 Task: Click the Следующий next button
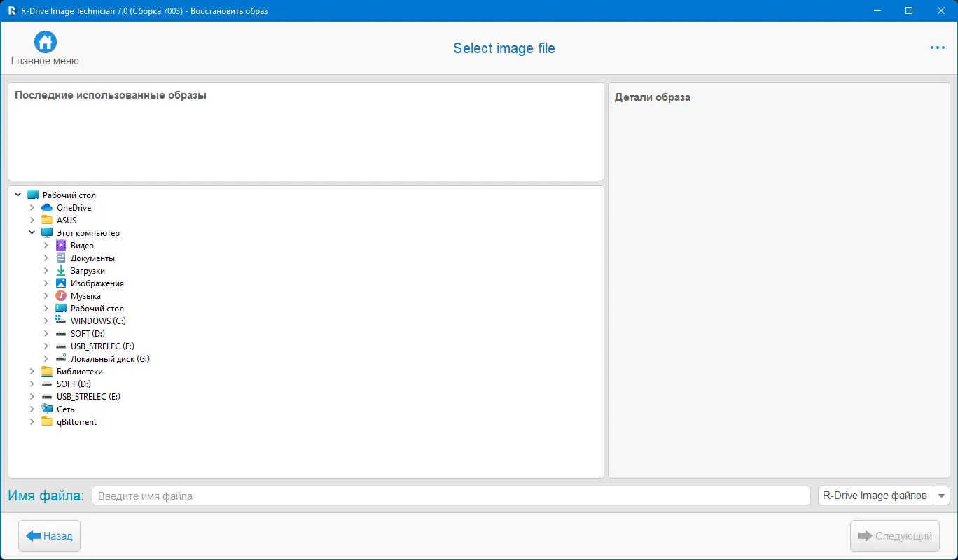point(894,536)
